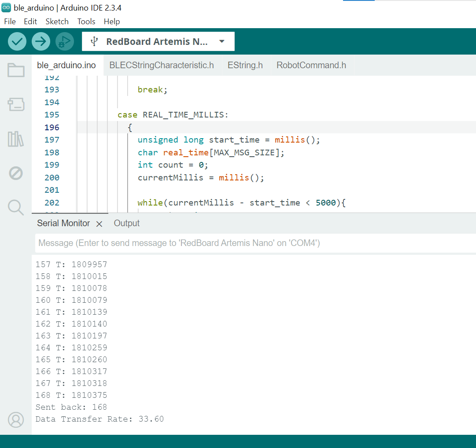The height and width of the screenshot is (448, 476).
Task: Open the Edit menu
Action: (30, 22)
